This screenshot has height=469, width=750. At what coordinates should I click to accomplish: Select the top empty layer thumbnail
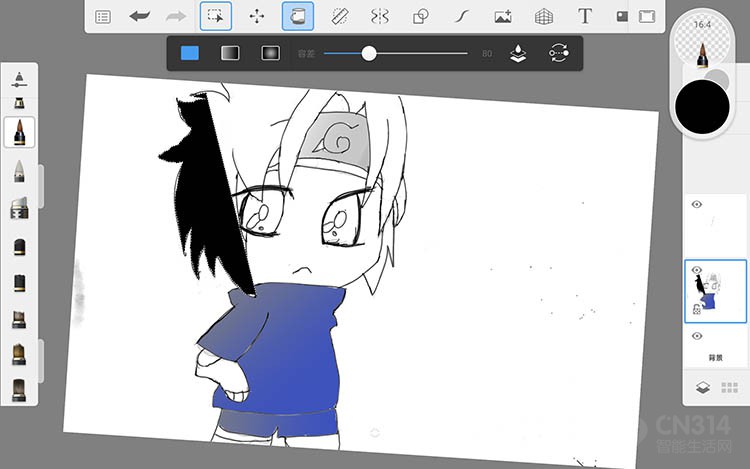pos(716,225)
